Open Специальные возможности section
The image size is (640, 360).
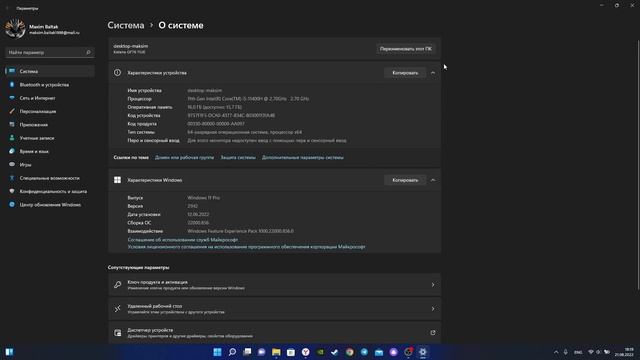[x=49, y=178]
